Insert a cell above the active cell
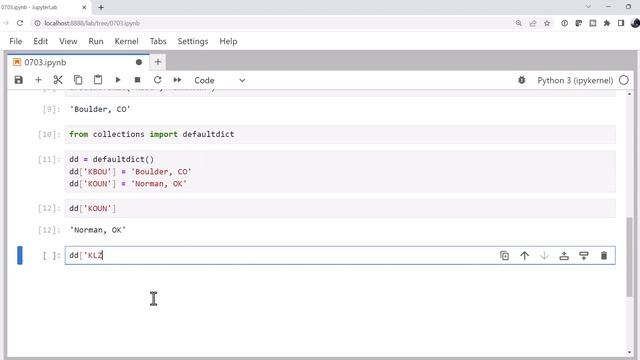The width and height of the screenshot is (640, 360). 564,256
